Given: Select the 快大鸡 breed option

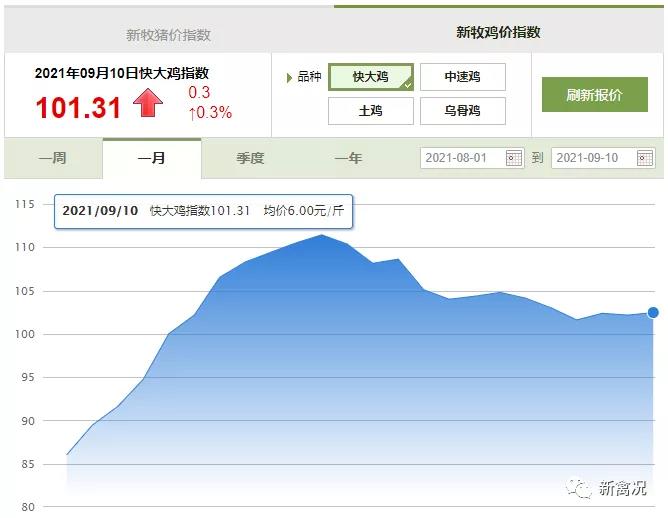Looking at the screenshot, I should tap(371, 77).
